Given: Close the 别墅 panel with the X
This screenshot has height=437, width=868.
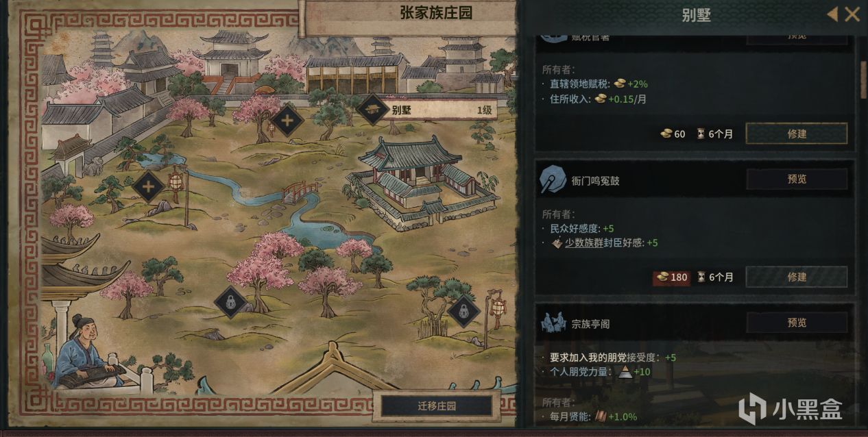Looking at the screenshot, I should (x=852, y=14).
